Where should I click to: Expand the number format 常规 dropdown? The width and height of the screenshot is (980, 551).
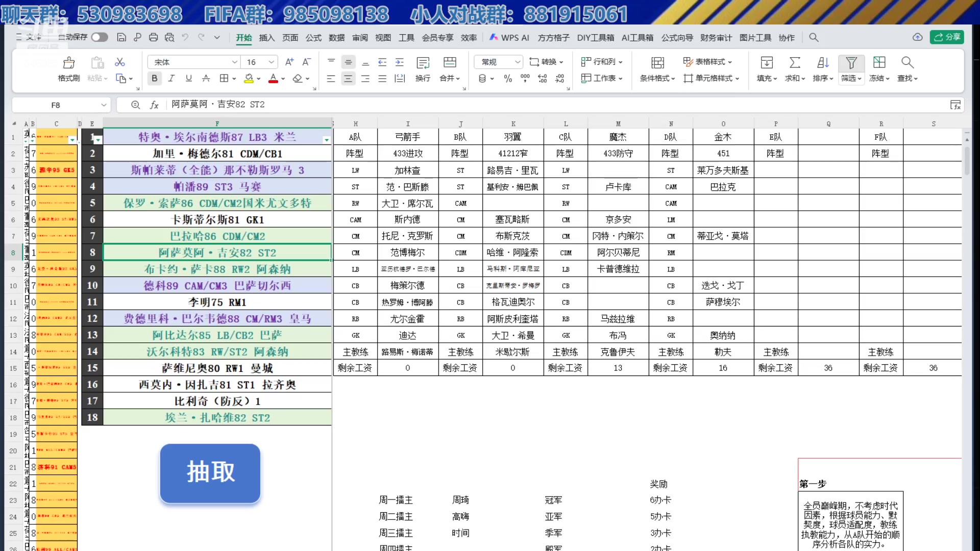(x=518, y=62)
